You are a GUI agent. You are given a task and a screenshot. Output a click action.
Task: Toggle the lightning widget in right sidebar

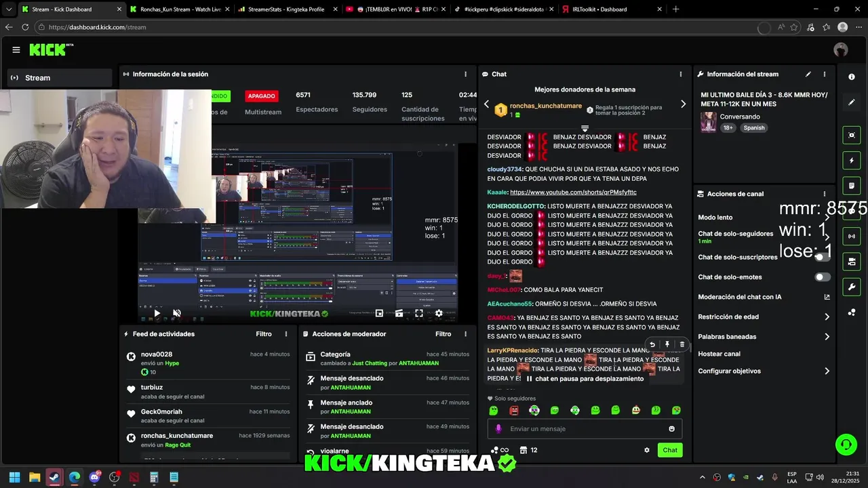point(852,161)
